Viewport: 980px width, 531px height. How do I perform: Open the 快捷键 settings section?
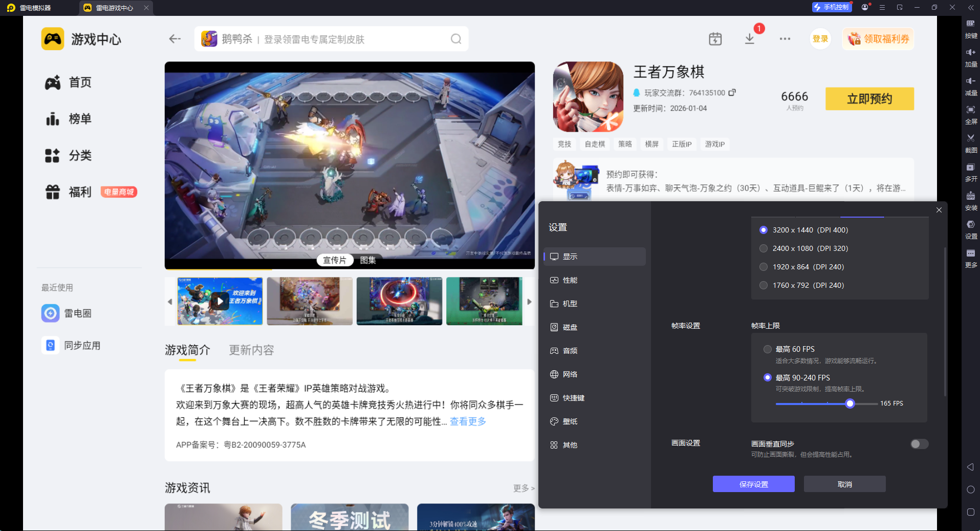coord(595,398)
